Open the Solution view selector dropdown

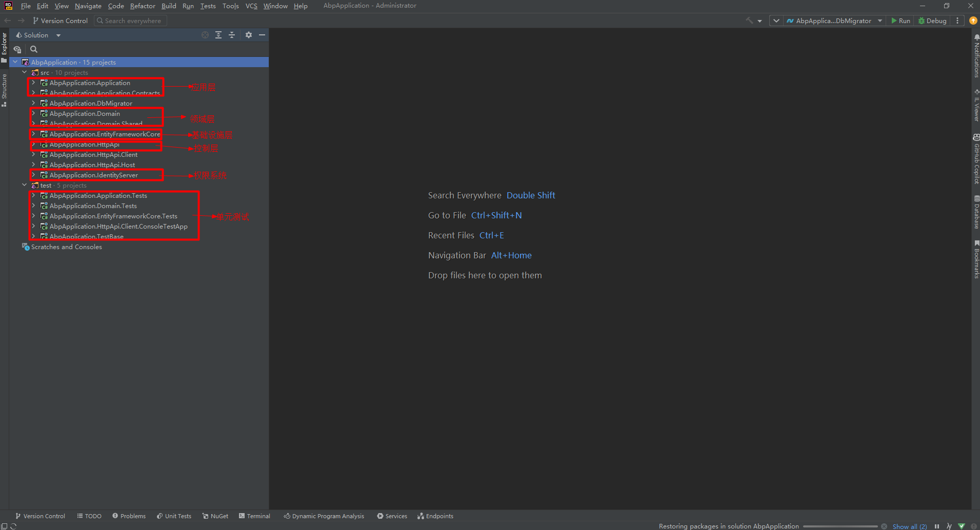click(x=38, y=35)
